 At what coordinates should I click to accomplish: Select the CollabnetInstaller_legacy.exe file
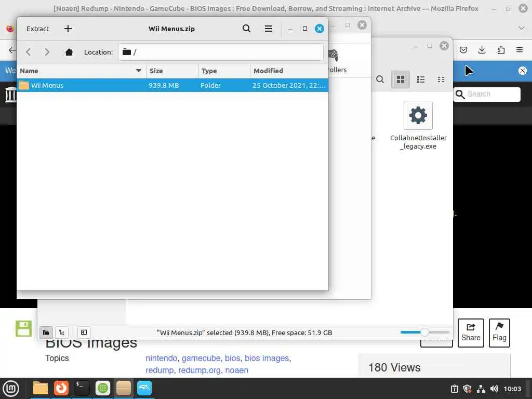coord(418,126)
